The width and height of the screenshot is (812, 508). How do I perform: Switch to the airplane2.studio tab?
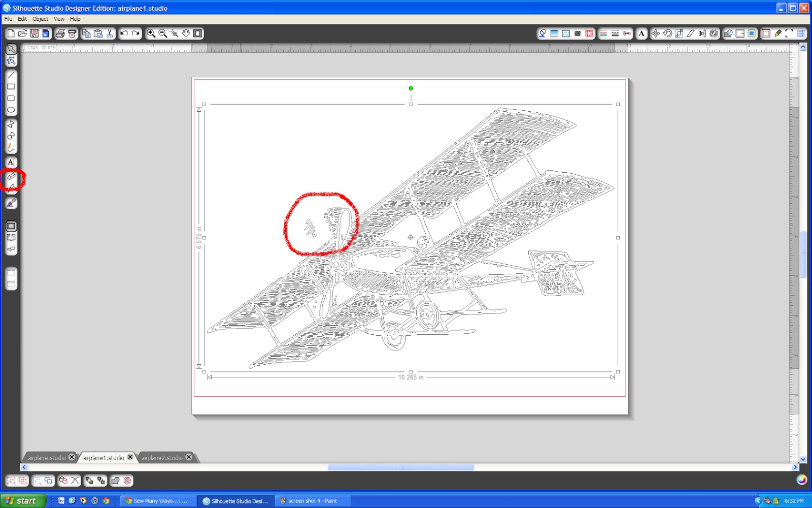tap(162, 458)
